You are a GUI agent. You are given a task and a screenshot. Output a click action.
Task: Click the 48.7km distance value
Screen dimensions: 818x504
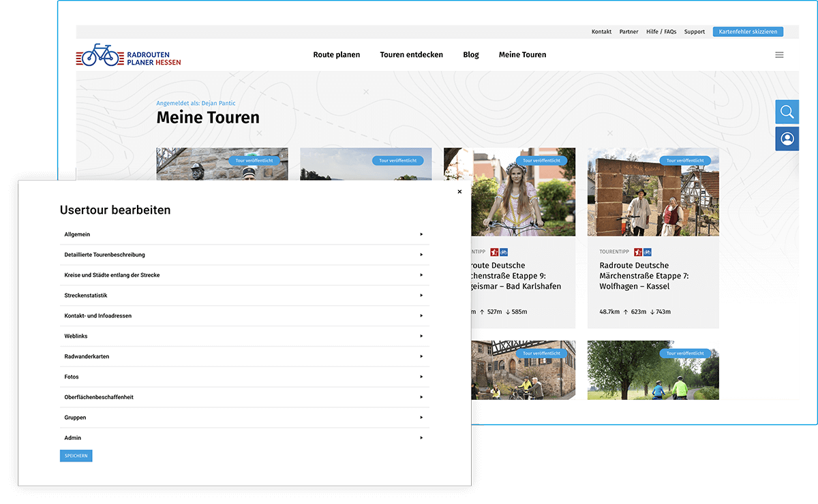coord(609,312)
